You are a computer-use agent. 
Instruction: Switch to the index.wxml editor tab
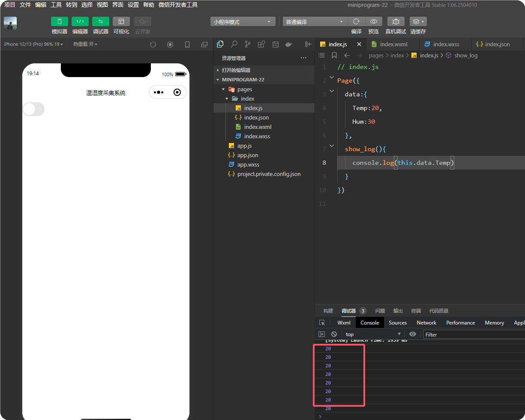pyautogui.click(x=393, y=44)
